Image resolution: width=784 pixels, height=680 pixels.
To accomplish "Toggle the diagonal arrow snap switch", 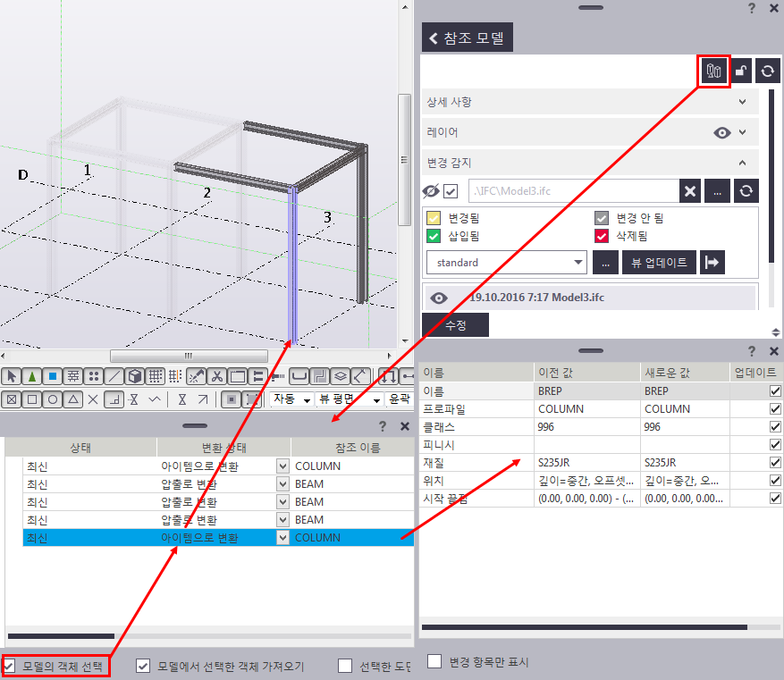I will (x=203, y=399).
